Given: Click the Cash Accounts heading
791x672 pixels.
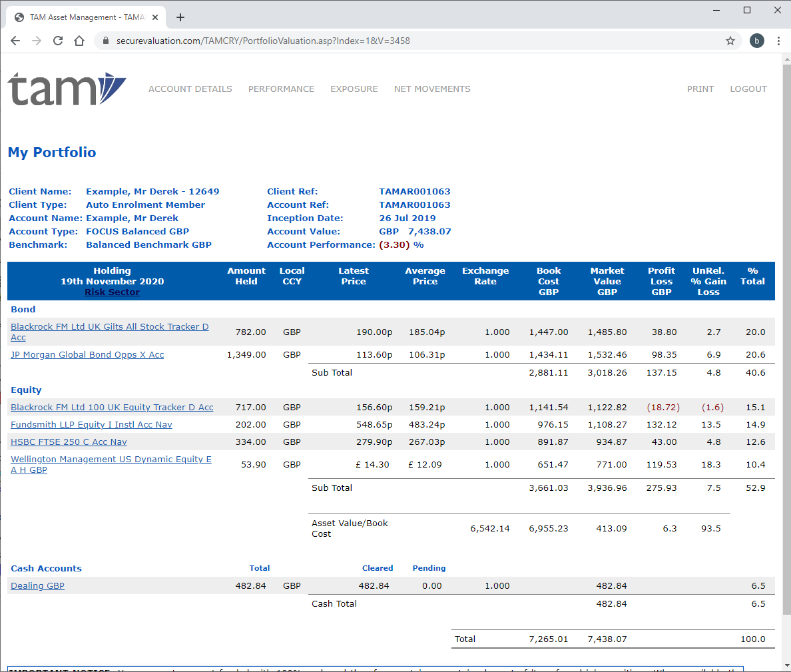Looking at the screenshot, I should point(46,568).
